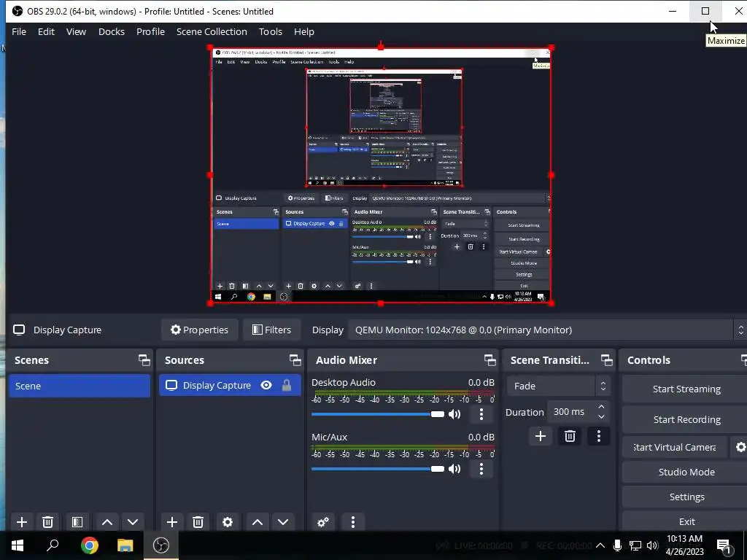Expand Display monitor dropdown
The height and width of the screenshot is (560, 747).
coord(741,330)
